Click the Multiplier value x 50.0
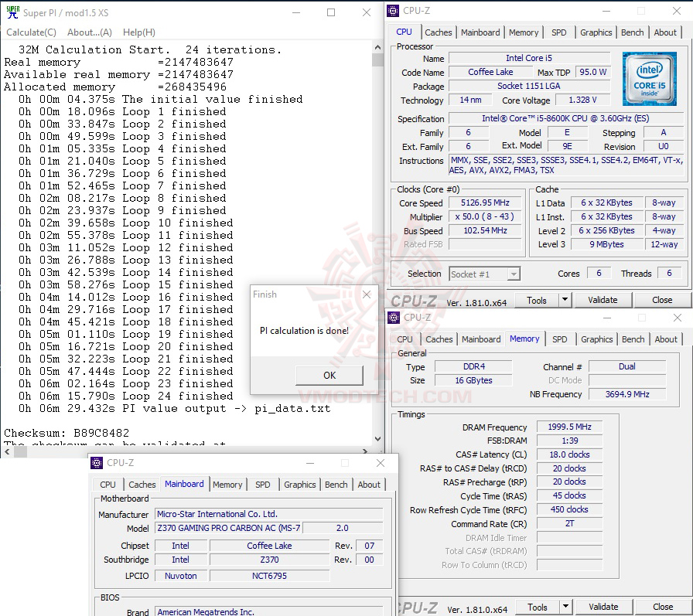 (x=485, y=217)
